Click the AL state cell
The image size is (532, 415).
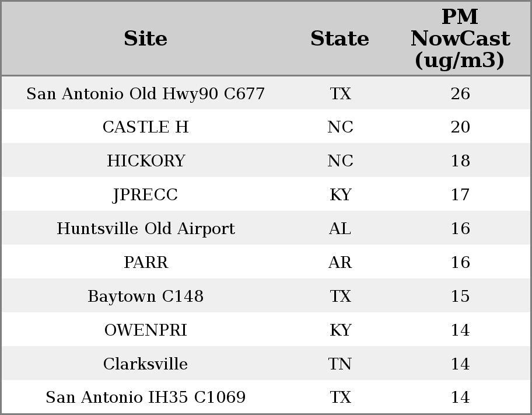coord(340,229)
